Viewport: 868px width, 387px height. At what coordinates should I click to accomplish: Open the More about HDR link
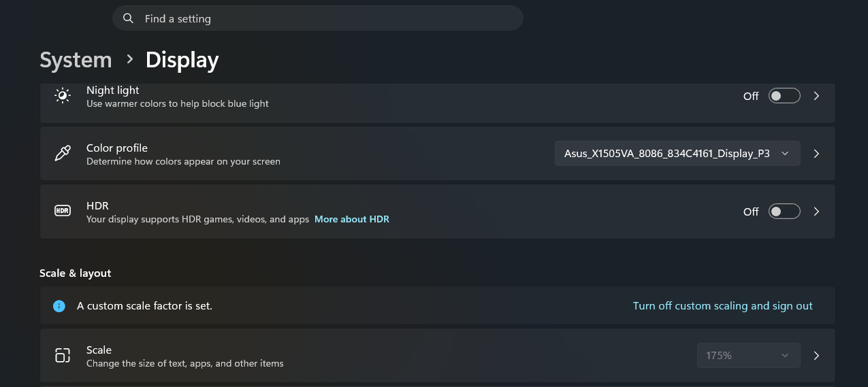click(352, 219)
